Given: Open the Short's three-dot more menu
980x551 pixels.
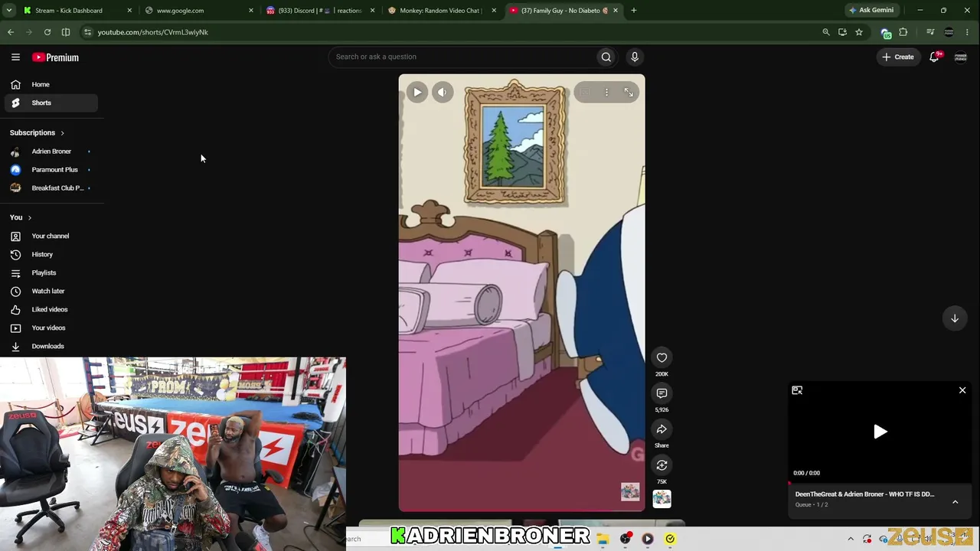Looking at the screenshot, I should tap(606, 93).
